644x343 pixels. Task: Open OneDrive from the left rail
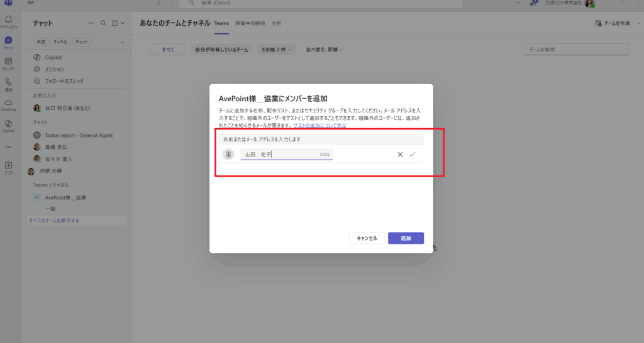[x=9, y=104]
